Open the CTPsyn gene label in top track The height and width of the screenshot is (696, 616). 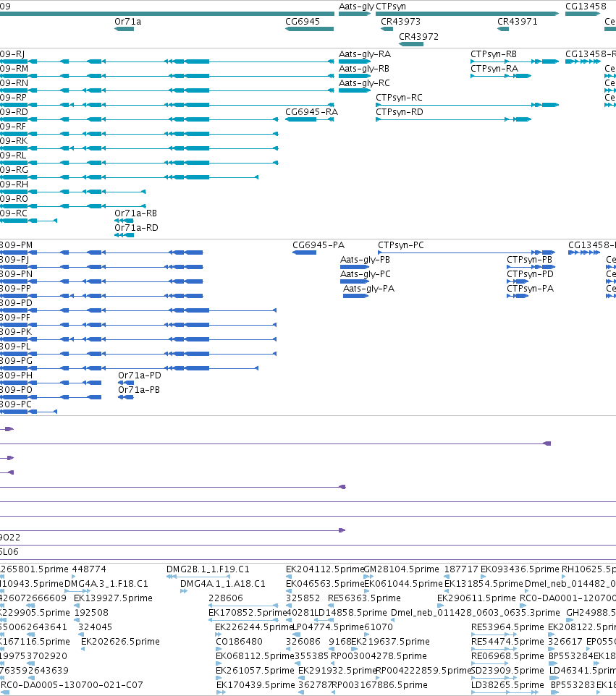coord(391,7)
